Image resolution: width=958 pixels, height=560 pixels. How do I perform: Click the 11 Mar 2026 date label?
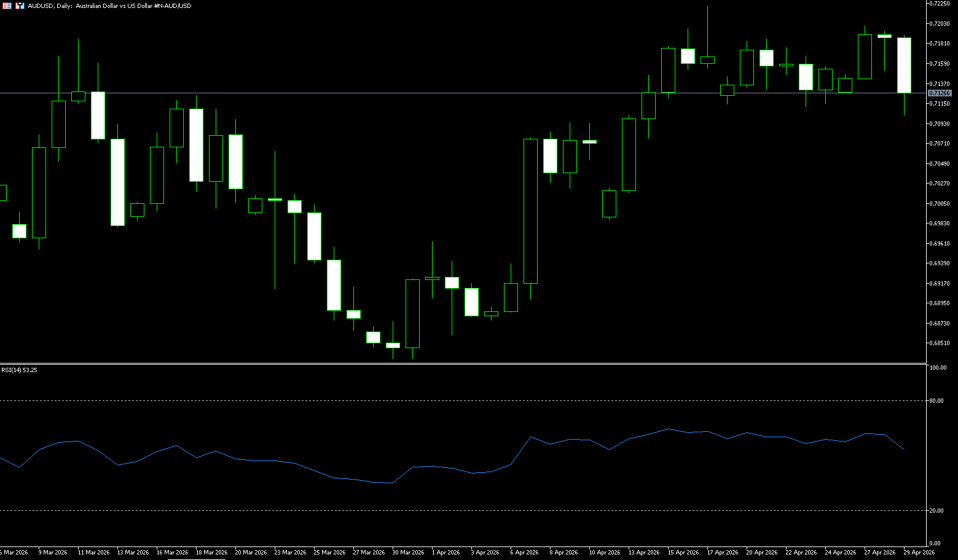pyautogui.click(x=93, y=553)
